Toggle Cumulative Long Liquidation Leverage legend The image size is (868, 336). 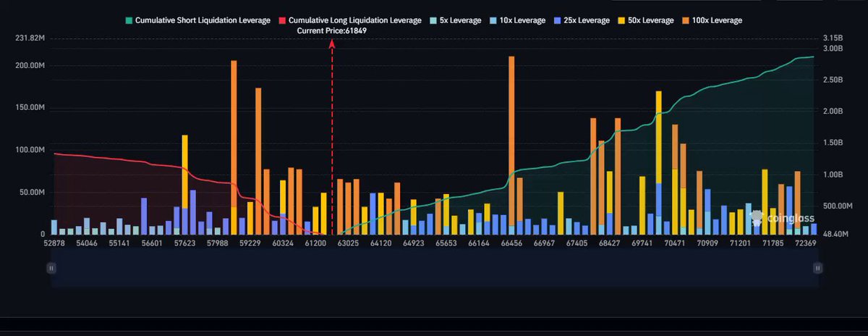point(350,20)
